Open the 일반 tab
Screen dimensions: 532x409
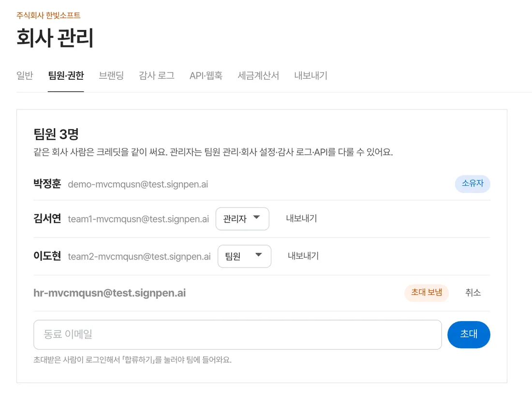point(25,75)
